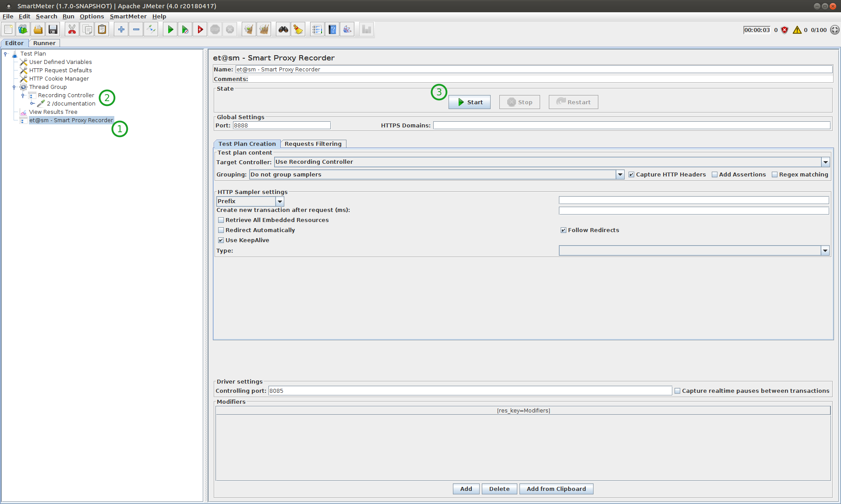Collapse the Test Plan tree node

coord(6,54)
